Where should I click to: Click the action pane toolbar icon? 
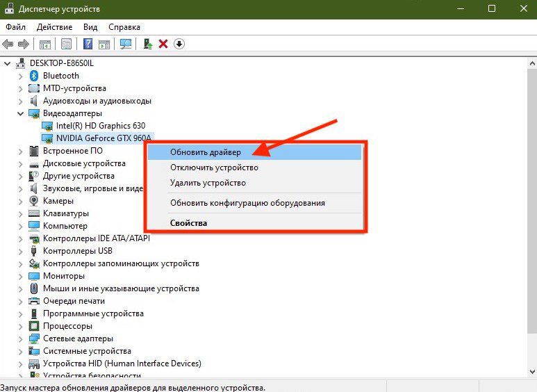(104, 44)
